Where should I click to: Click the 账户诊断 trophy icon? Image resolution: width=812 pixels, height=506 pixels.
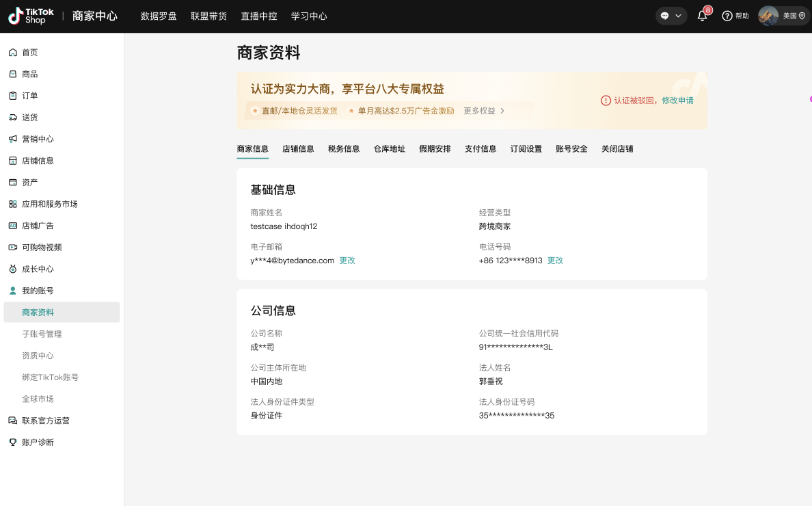pyautogui.click(x=13, y=442)
